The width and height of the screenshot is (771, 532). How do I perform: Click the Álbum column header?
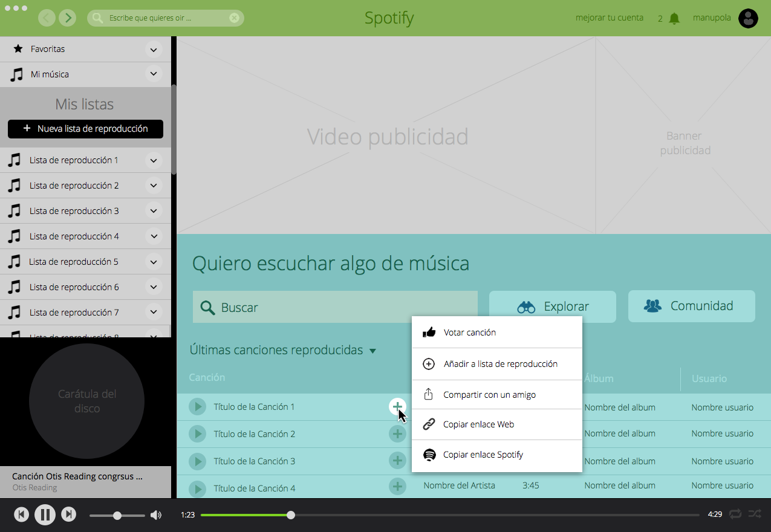[x=599, y=378]
